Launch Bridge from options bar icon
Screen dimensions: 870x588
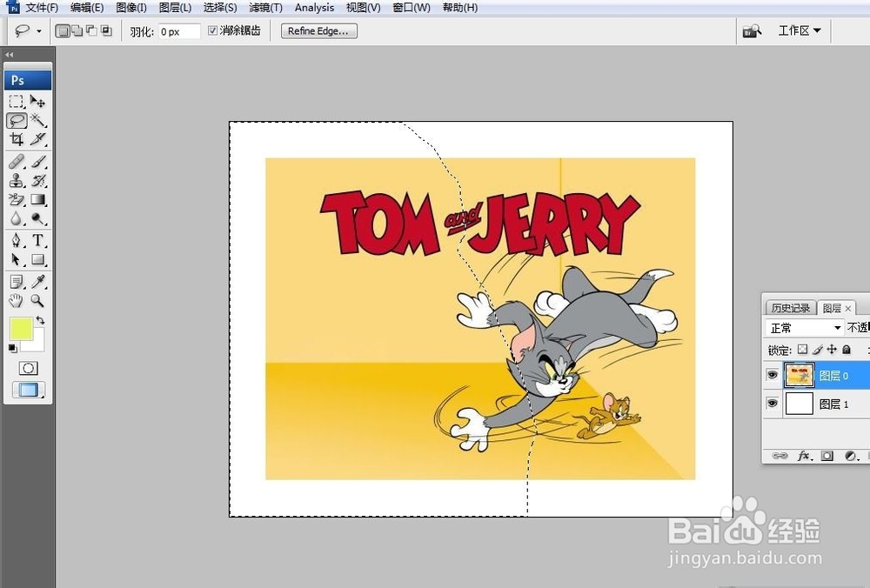[x=752, y=31]
